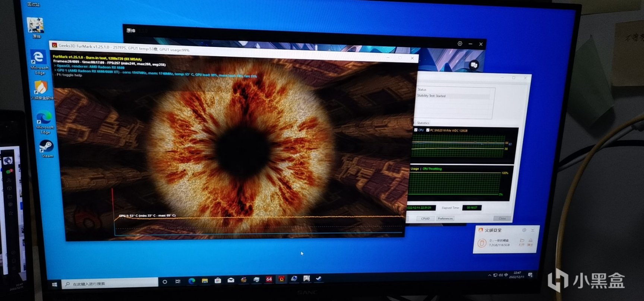644x301 pixels.
Task: Click the elapsed time value field
Action: tap(471, 207)
